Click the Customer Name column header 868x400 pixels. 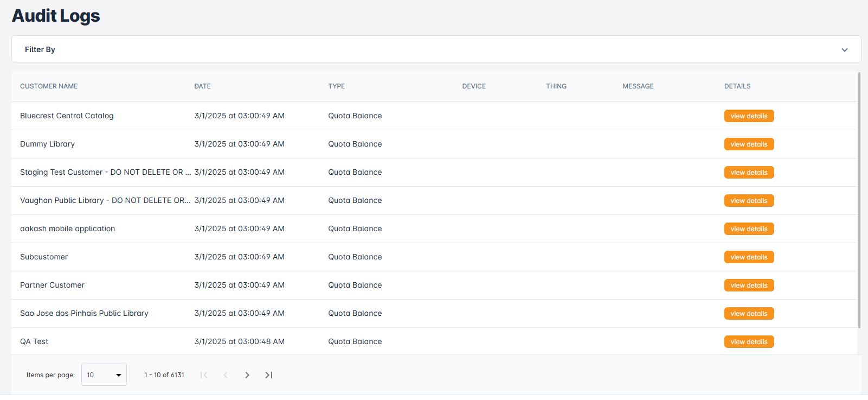49,86
